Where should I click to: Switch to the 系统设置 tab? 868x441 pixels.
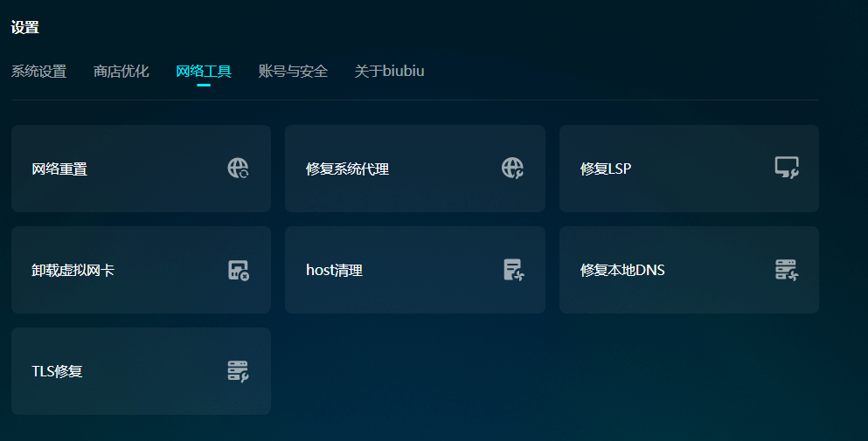(x=38, y=72)
